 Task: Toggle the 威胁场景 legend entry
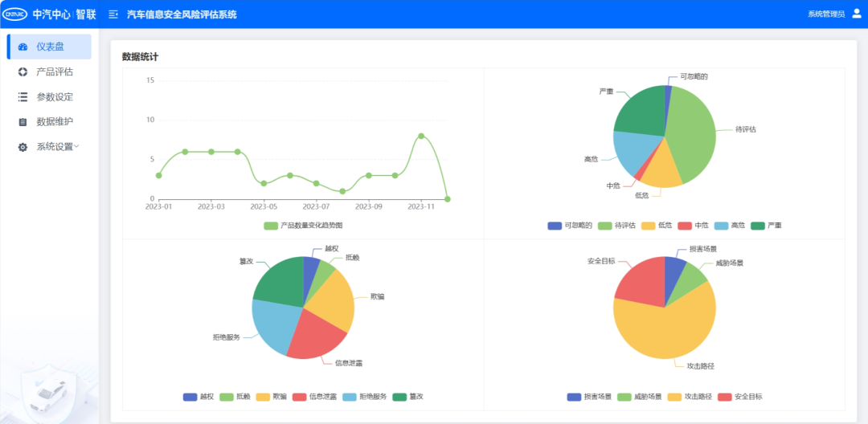pyautogui.click(x=640, y=397)
